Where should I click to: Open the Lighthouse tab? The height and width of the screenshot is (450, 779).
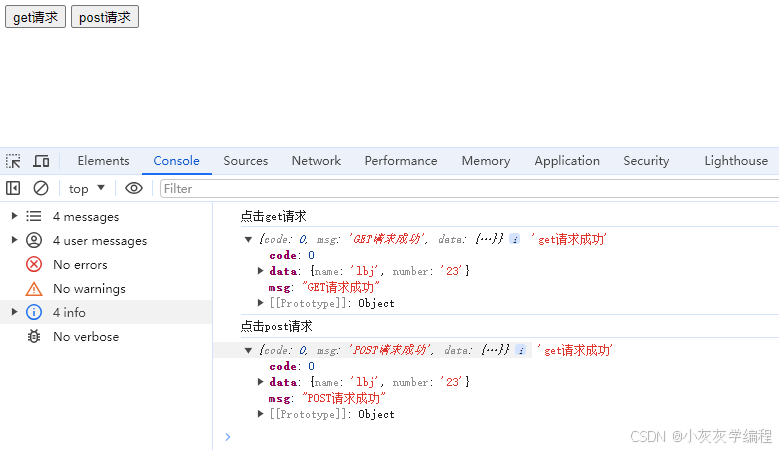pyautogui.click(x=736, y=161)
